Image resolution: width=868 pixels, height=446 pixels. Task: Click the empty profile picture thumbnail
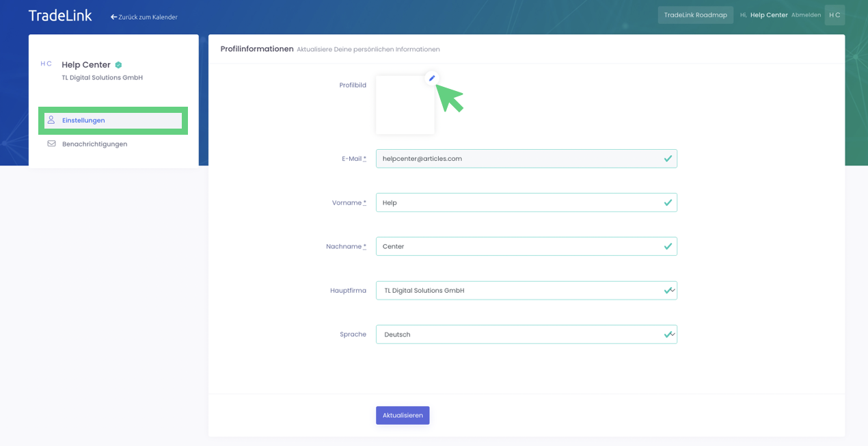tap(405, 106)
